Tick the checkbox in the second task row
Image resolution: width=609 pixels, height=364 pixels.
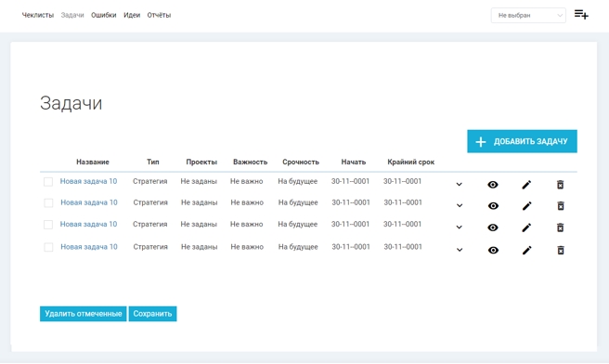(48, 202)
